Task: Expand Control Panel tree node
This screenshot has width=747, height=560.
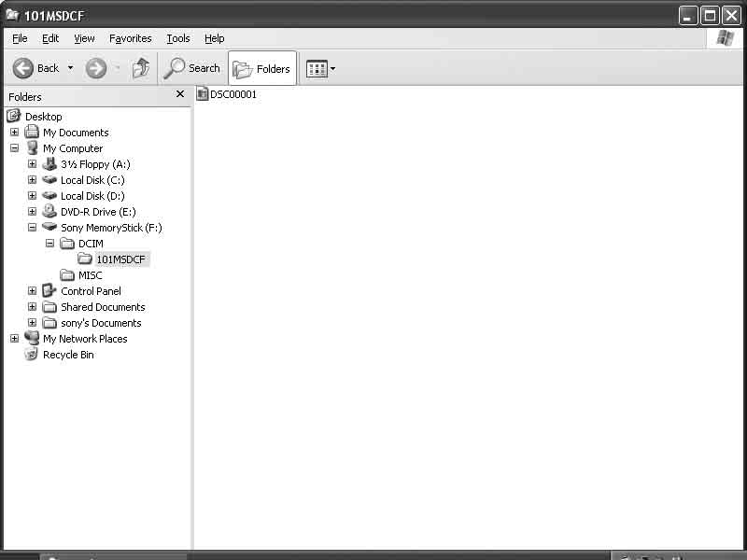Action: (32, 290)
